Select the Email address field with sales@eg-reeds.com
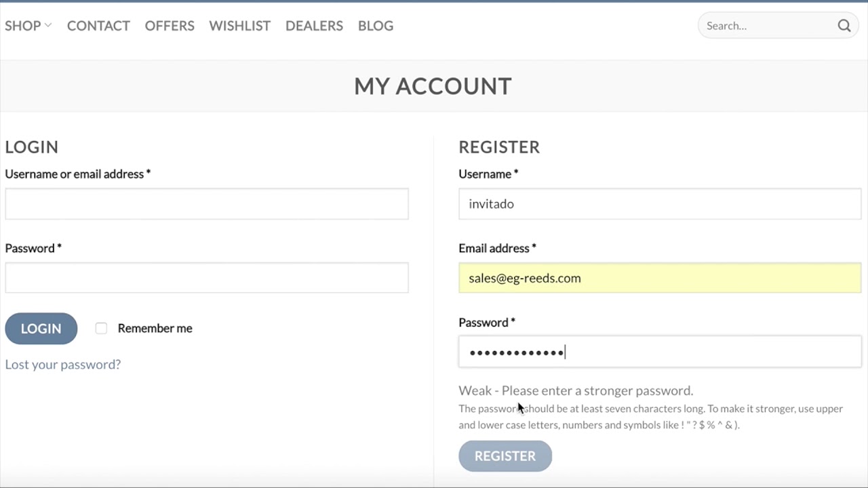This screenshot has height=488, width=868. (x=659, y=278)
